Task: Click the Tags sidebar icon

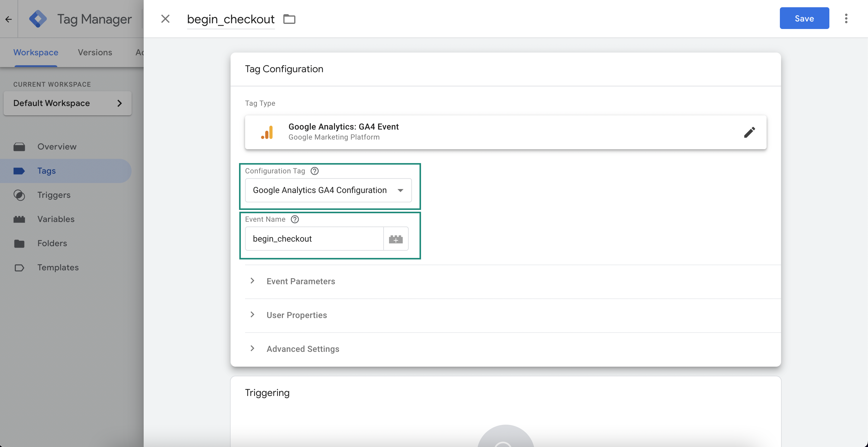Action: pyautogui.click(x=19, y=171)
